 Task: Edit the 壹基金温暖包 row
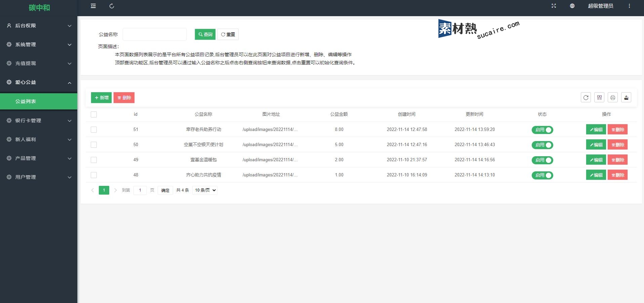tap(596, 160)
